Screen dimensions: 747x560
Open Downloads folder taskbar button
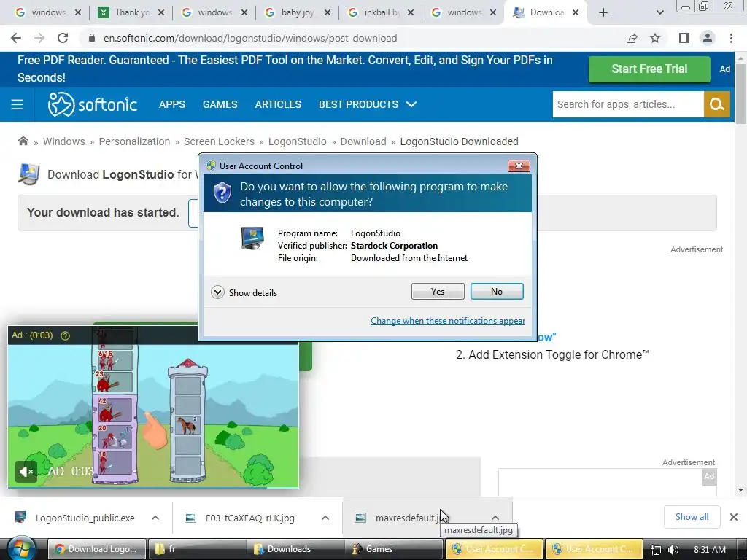pyautogui.click(x=295, y=549)
